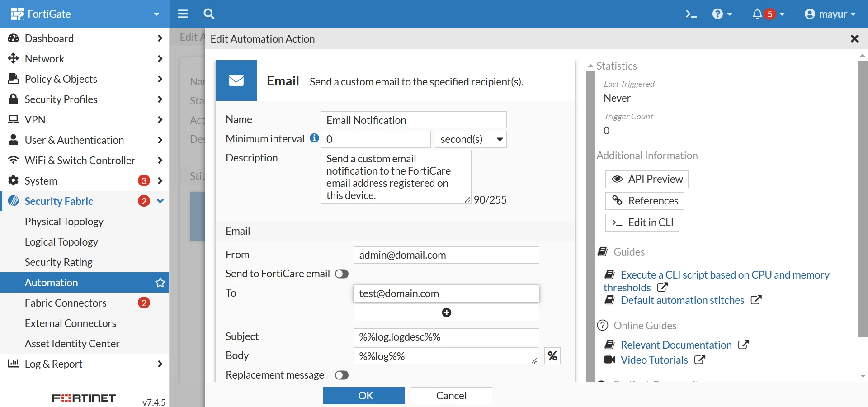868x407 pixels.
Task: Click the Fabric Connectors badge showing 2
Action: click(144, 303)
